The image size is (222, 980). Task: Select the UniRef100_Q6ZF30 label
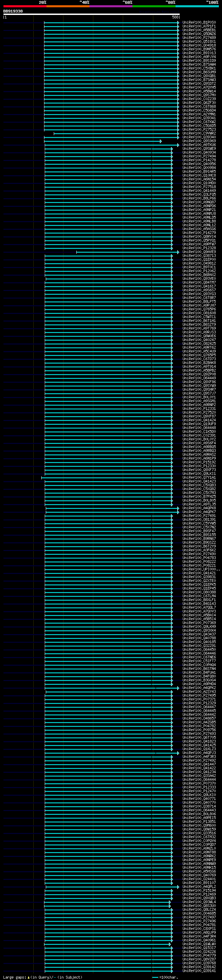point(199,103)
